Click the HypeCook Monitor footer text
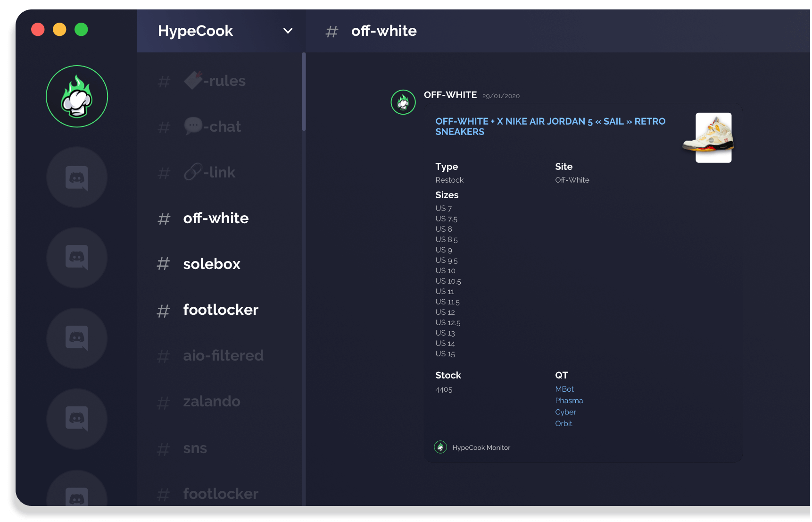Viewport: 812px width, 522px height. pyautogui.click(x=481, y=447)
